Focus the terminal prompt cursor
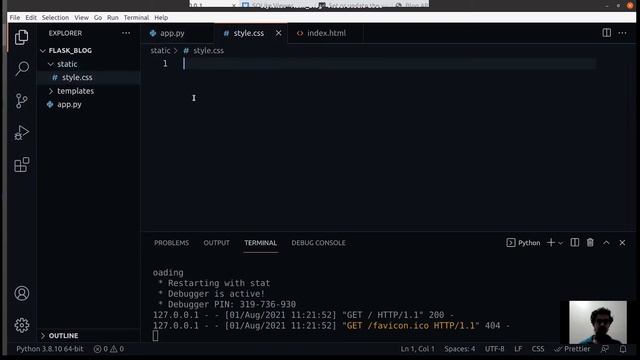This screenshot has height=360, width=640. (x=156, y=336)
